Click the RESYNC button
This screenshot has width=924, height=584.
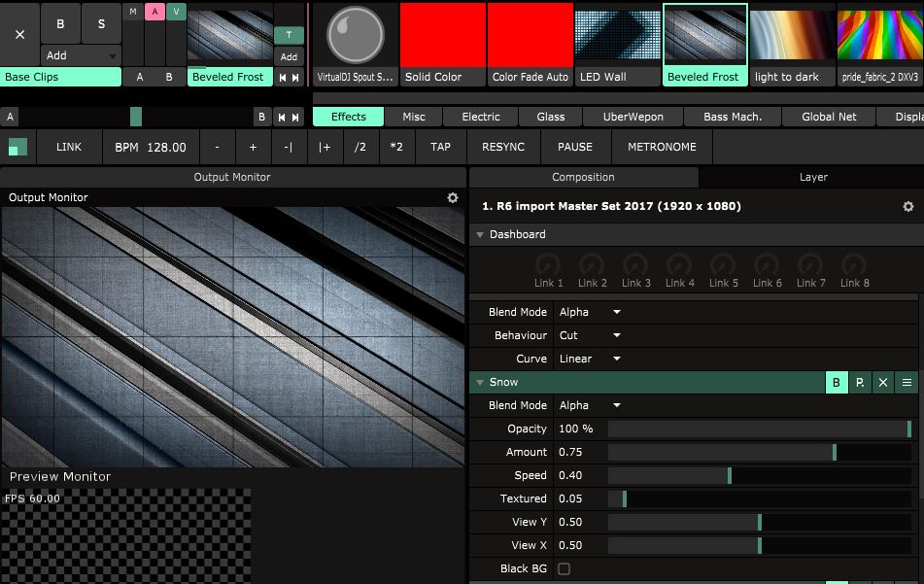pyautogui.click(x=502, y=147)
